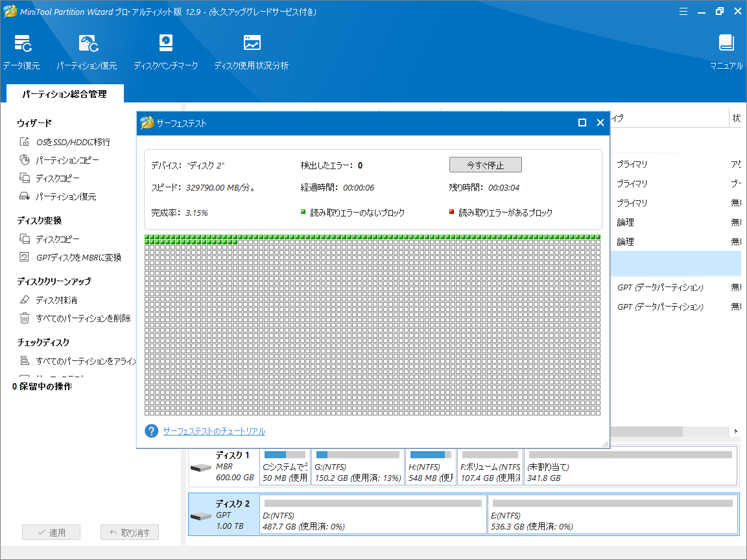Click すべてのパーティションをアライン option
Screen dimensions: 747x560
click(x=86, y=361)
